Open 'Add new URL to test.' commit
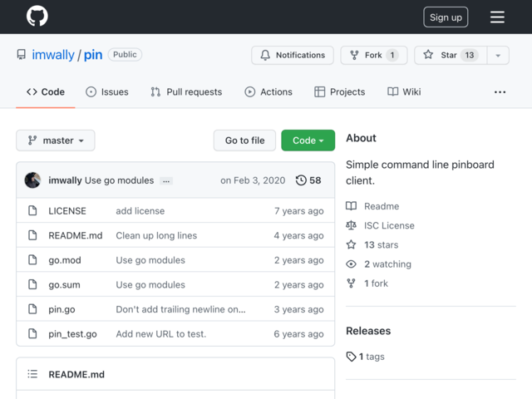Viewport: 532px width, 399px height. click(161, 334)
